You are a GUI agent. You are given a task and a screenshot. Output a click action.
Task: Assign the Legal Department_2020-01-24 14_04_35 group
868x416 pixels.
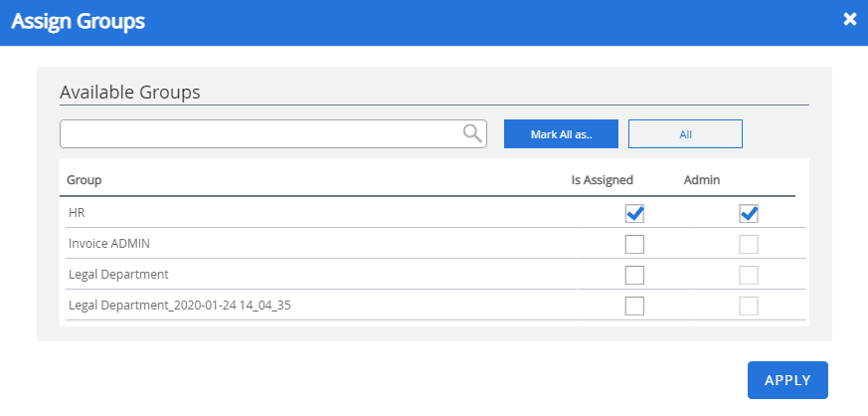point(634,306)
